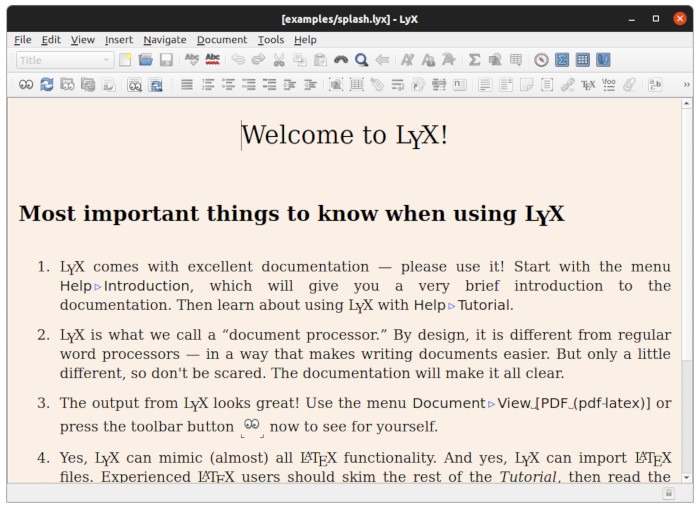Screen dimensions: 700x509
Task: Toggle table toolbar blue grid icon
Action: 582,60
